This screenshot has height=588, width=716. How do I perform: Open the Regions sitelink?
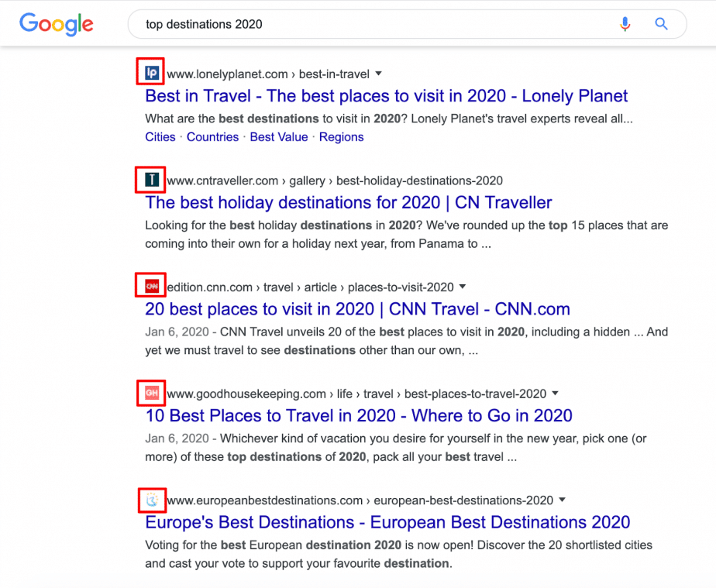pos(341,137)
